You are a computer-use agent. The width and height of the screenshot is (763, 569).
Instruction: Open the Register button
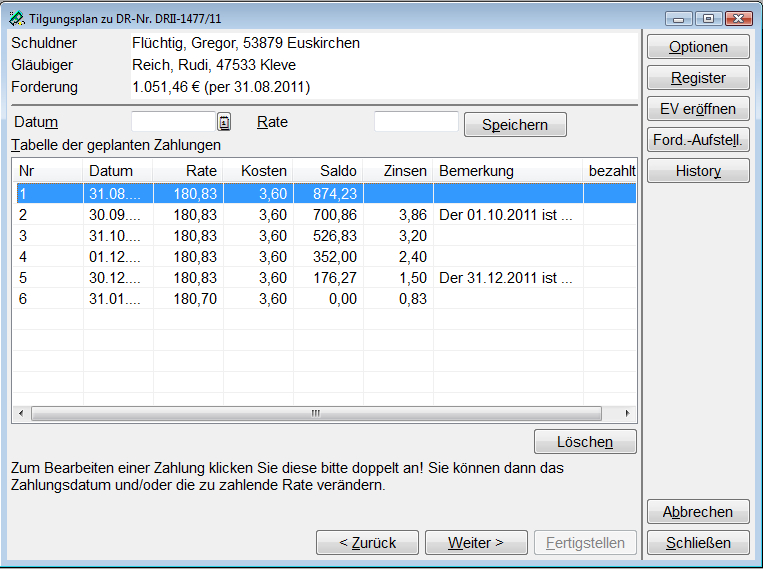[x=698, y=78]
